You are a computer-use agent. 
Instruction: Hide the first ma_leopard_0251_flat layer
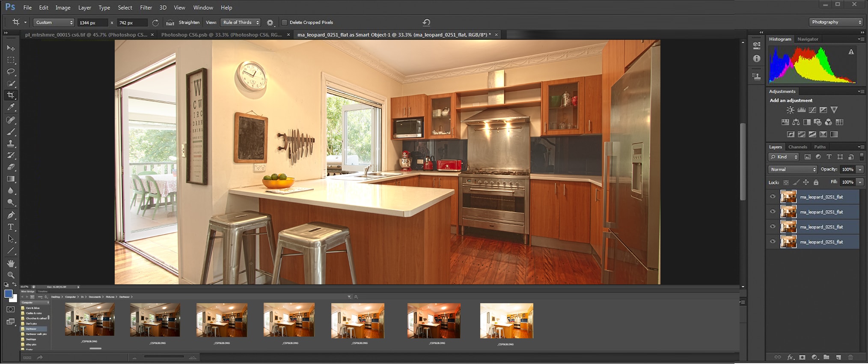(773, 197)
